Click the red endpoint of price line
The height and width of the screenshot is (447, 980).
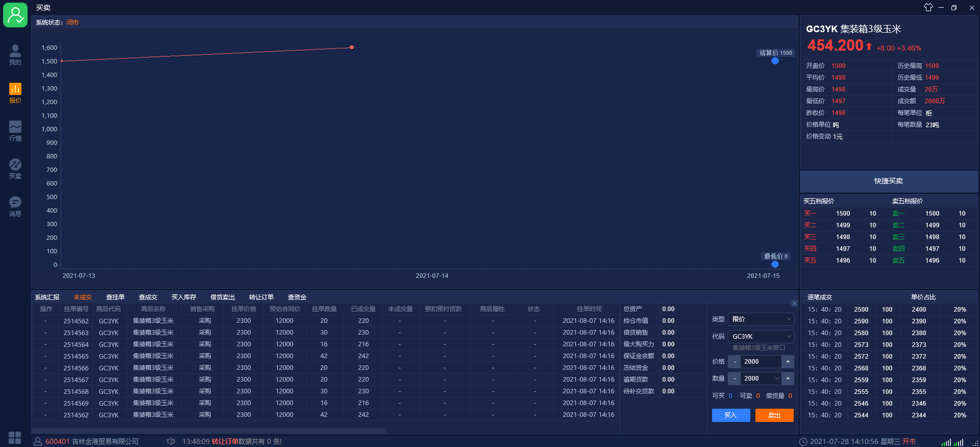pyautogui.click(x=352, y=48)
